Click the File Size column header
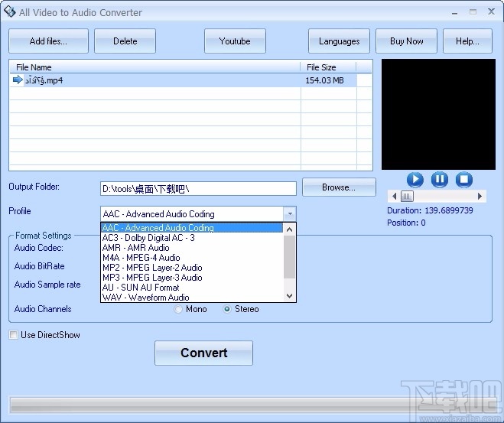Screen dimensions: 504x423 328,67
